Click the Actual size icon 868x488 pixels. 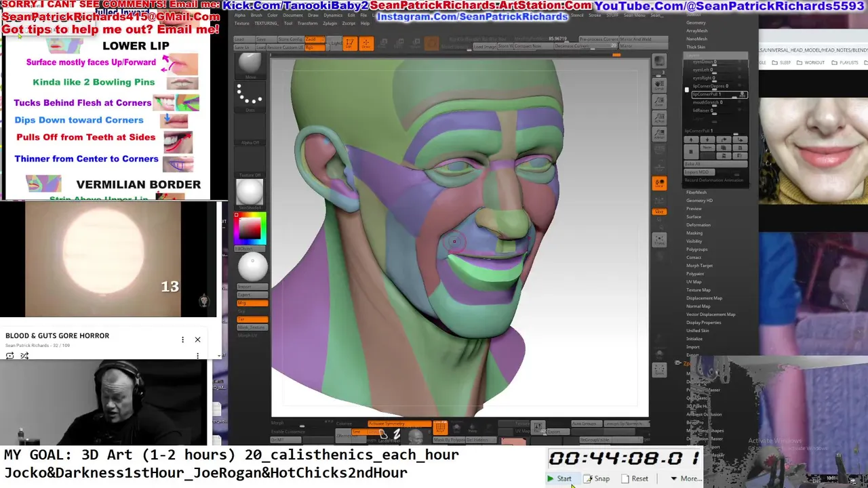coord(659,117)
